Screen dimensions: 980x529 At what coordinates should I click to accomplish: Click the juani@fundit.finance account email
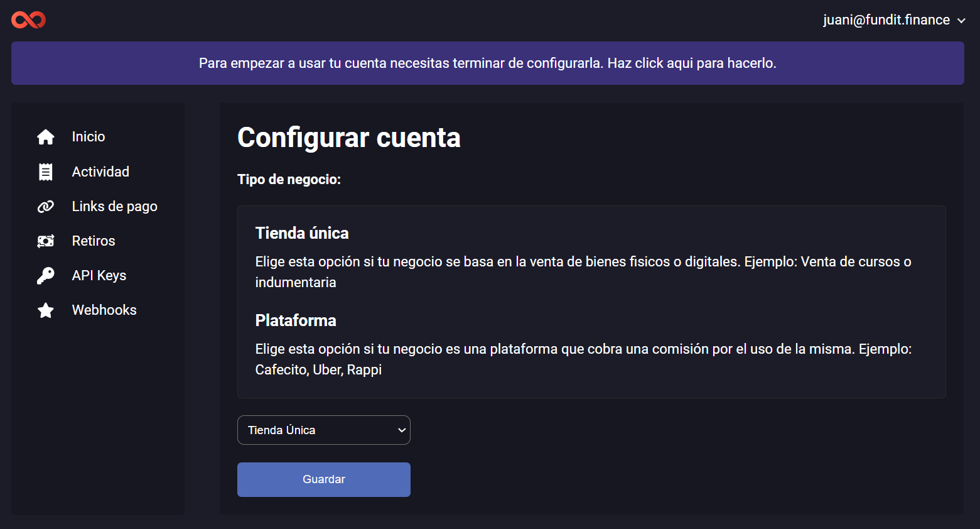[886, 20]
